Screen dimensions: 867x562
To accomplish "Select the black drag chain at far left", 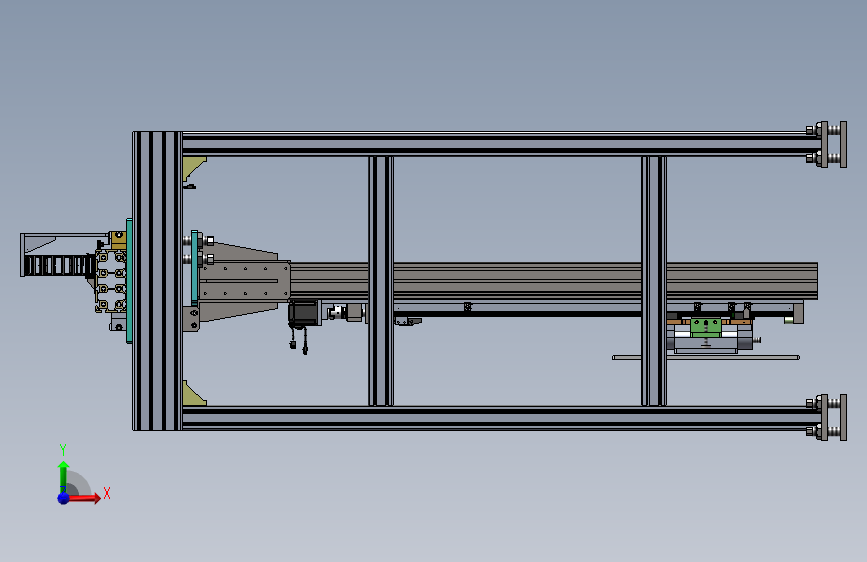I will (x=59, y=266).
